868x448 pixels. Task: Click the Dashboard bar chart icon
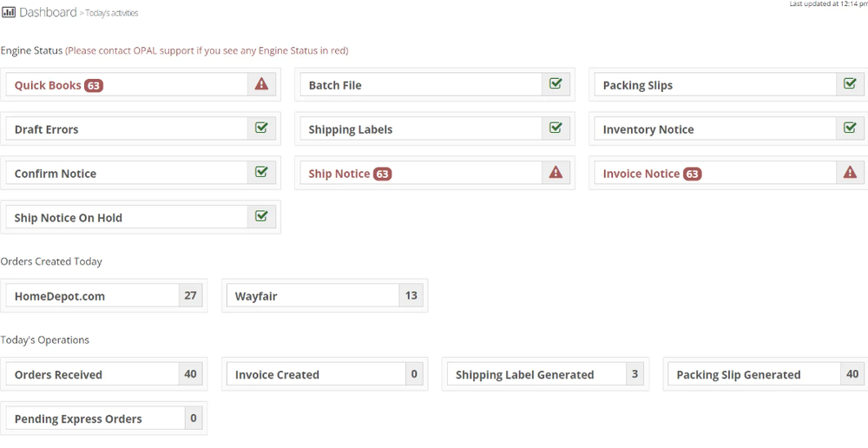point(9,12)
